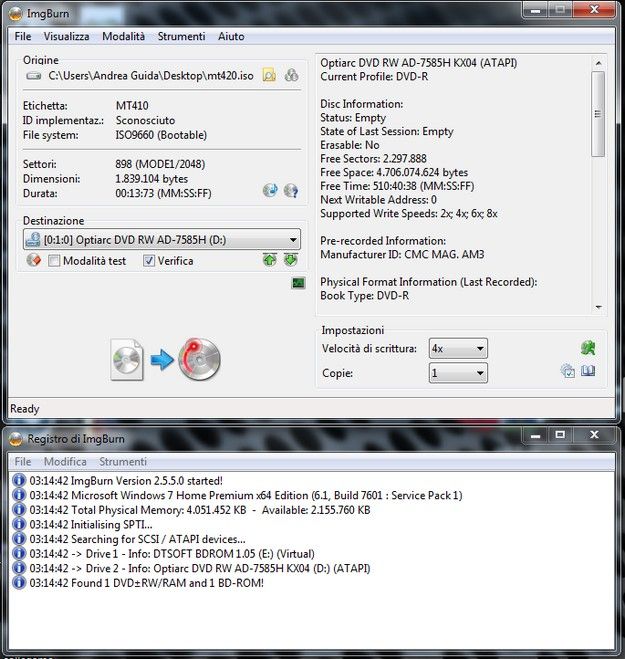Open the Strumenti menu in ImgBurn window
Image resolution: width=625 pixels, height=659 pixels.
181,37
